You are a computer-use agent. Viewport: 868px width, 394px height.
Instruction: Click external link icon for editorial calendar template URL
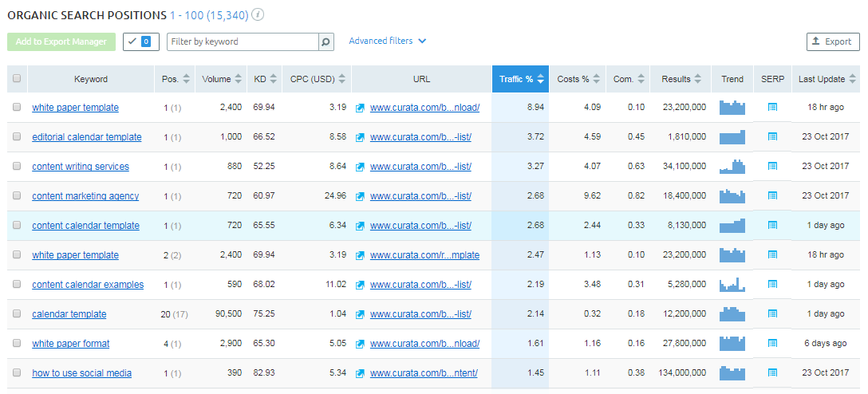click(x=360, y=137)
